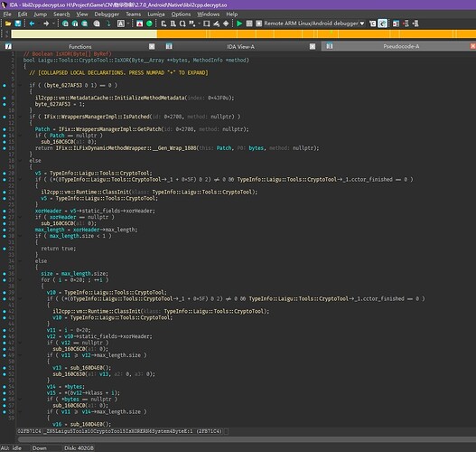Click the green circle toolbar icon

(x=149, y=24)
